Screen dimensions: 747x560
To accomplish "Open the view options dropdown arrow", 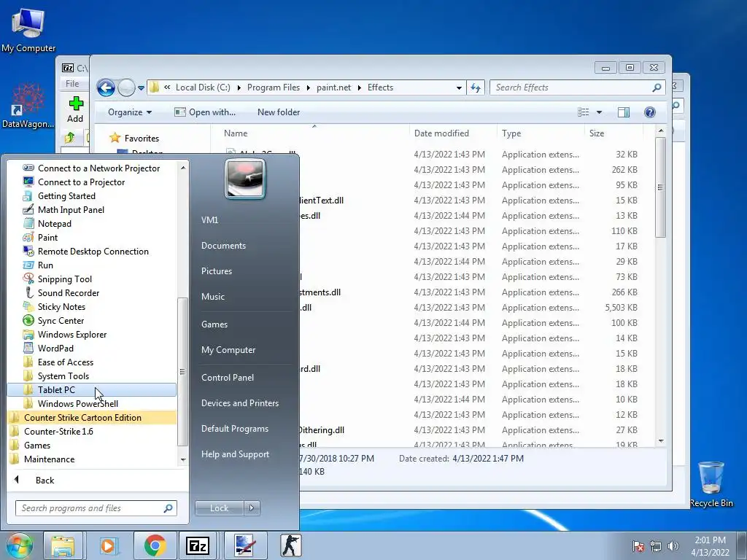I will (600, 112).
